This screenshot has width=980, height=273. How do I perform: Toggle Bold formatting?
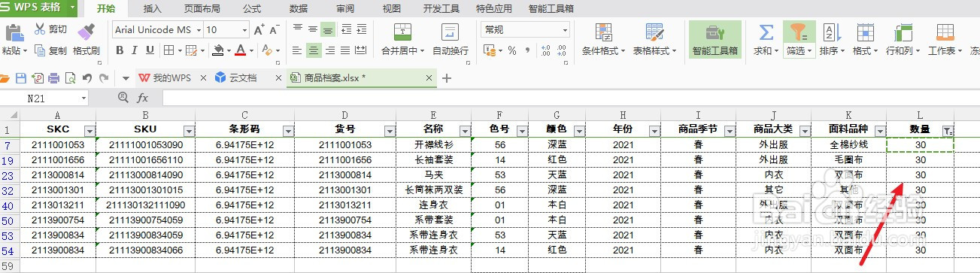[x=120, y=50]
